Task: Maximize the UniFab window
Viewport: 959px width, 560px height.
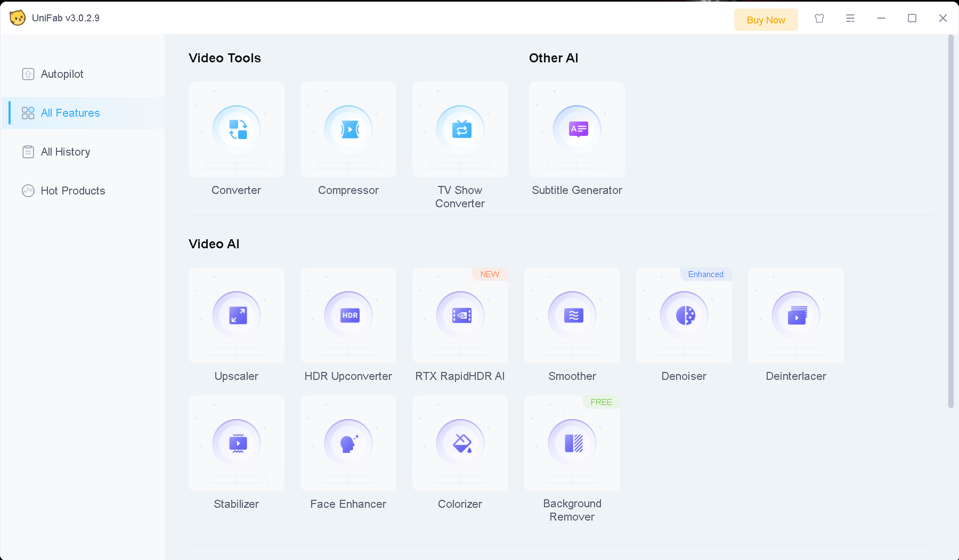Action: coord(912,18)
